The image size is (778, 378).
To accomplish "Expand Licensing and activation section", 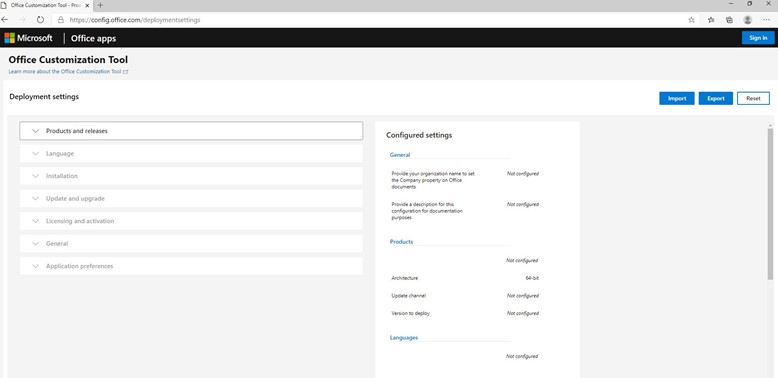I will click(191, 221).
